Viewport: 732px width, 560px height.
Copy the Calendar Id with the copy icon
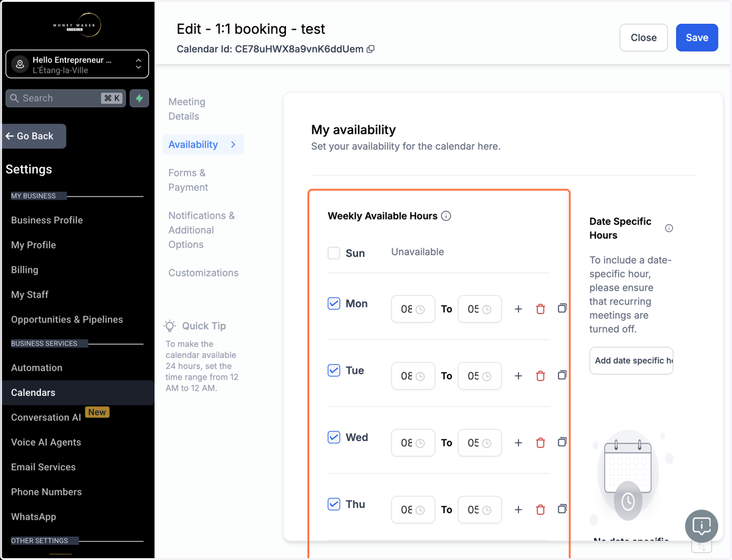click(370, 49)
